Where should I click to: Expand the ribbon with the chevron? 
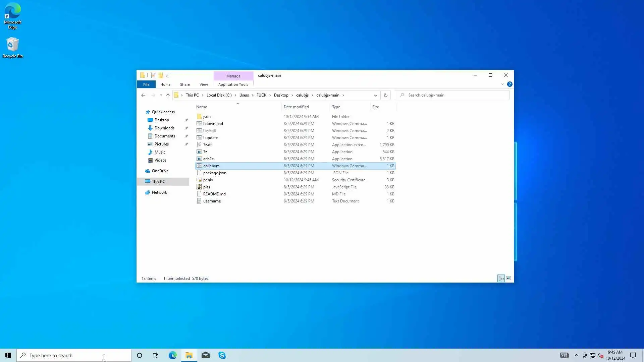502,84
